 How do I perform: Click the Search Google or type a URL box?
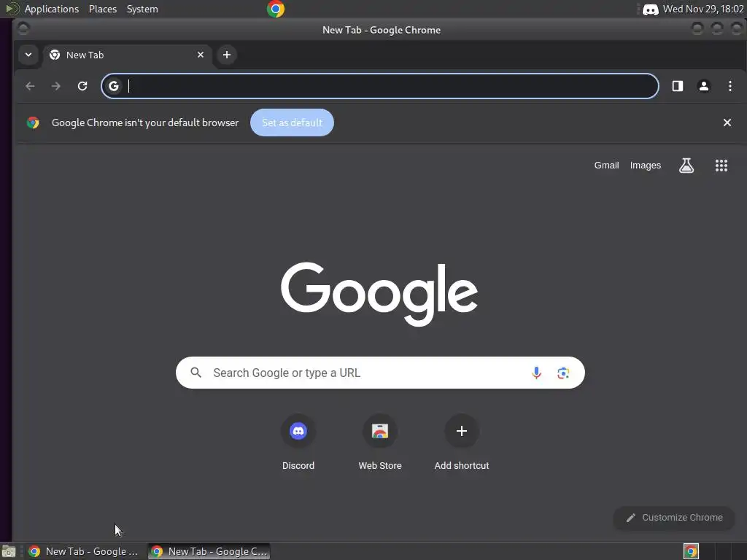(379, 373)
